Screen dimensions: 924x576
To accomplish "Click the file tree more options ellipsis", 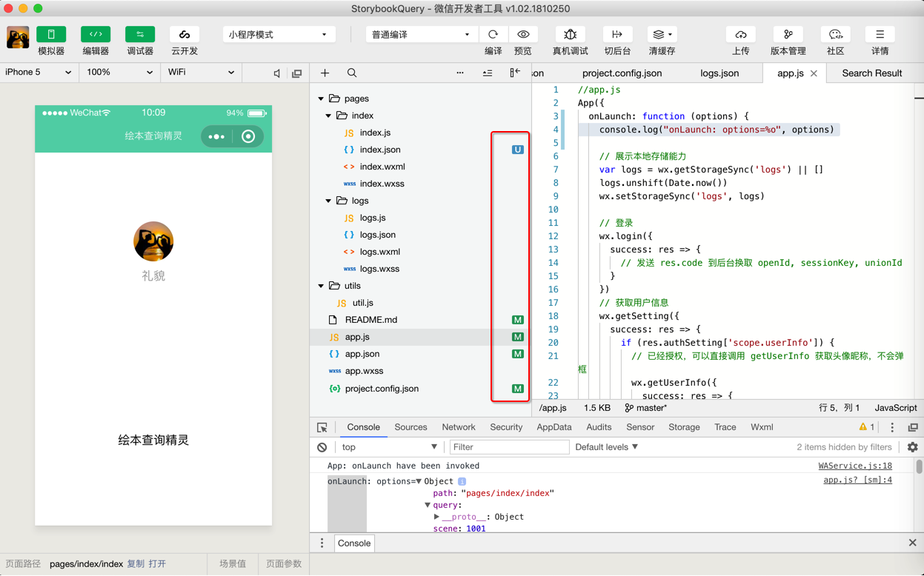I will coord(460,73).
